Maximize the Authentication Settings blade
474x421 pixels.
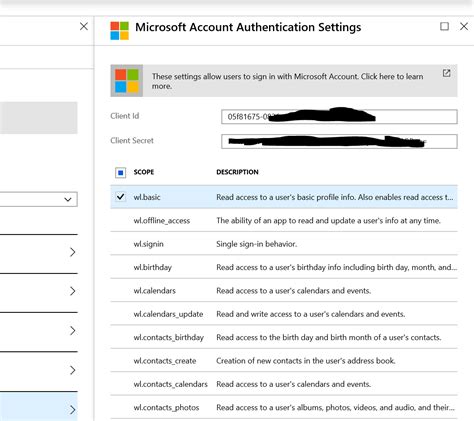[x=444, y=26]
